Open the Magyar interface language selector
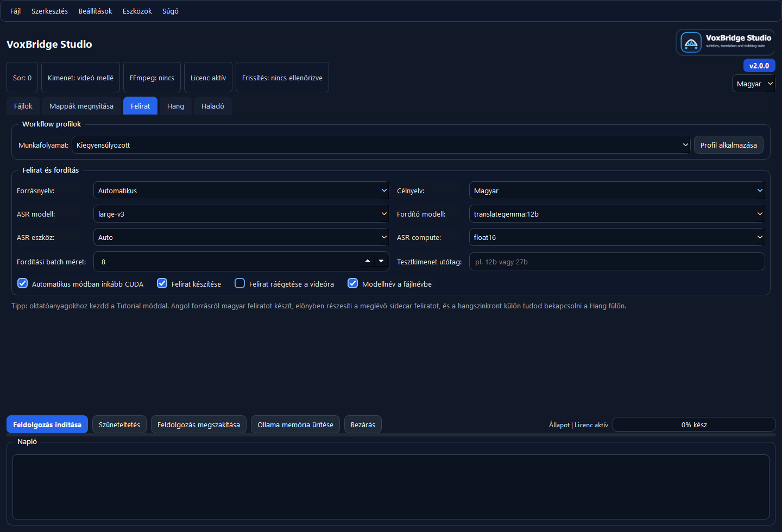Viewport: 782px width, 532px height. (x=753, y=84)
